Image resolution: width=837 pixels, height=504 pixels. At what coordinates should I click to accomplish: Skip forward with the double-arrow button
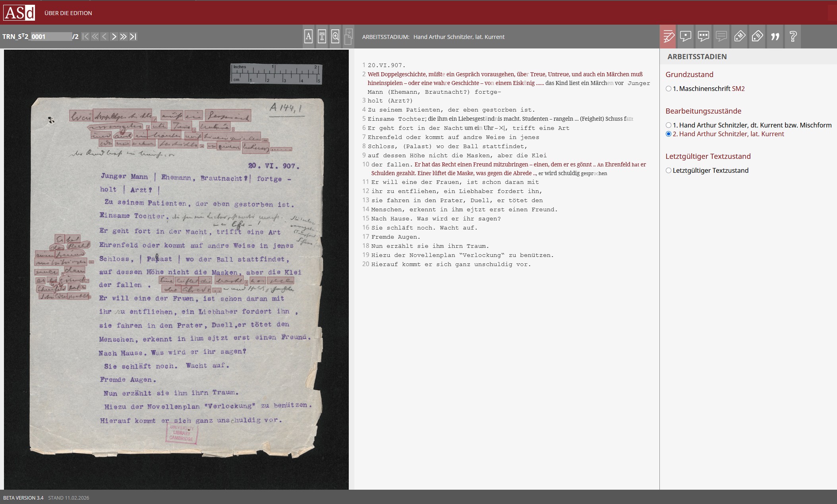pos(124,37)
